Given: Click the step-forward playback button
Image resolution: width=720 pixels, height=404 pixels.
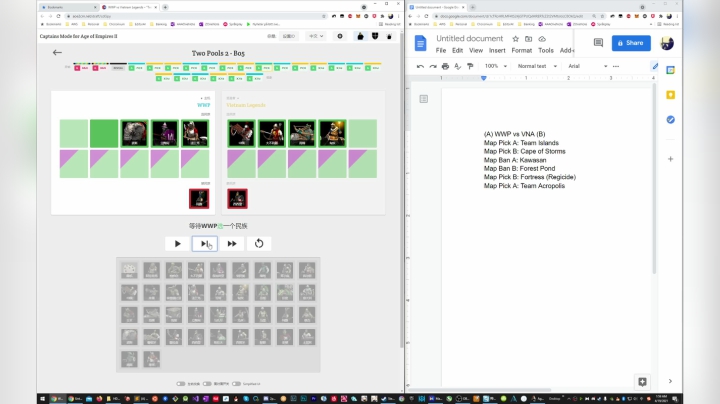Looking at the screenshot, I should [205, 244].
